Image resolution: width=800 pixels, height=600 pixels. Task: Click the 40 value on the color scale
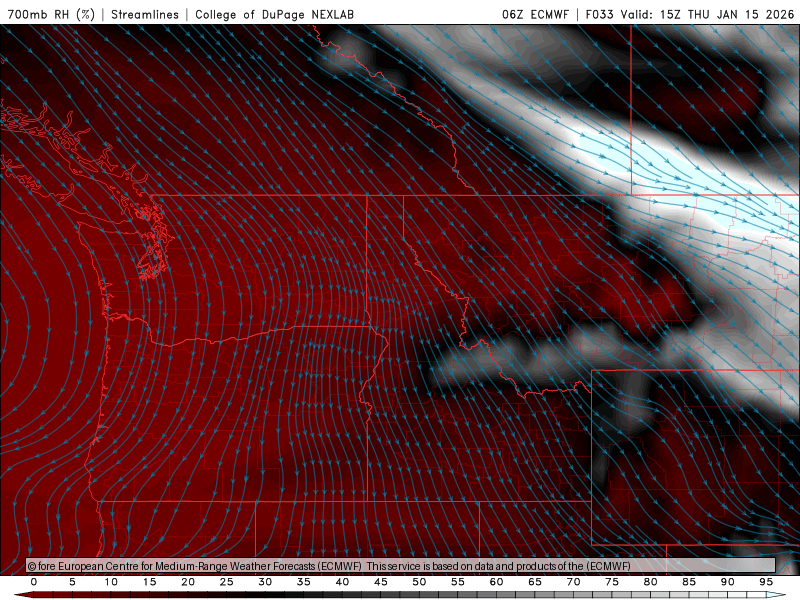pyautogui.click(x=342, y=582)
